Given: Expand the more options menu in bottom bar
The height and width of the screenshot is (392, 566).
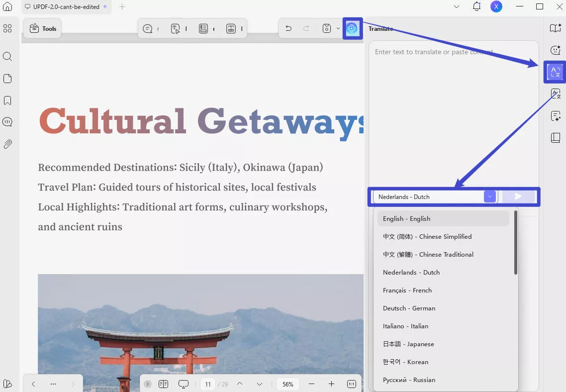Looking at the screenshot, I should (x=53, y=384).
